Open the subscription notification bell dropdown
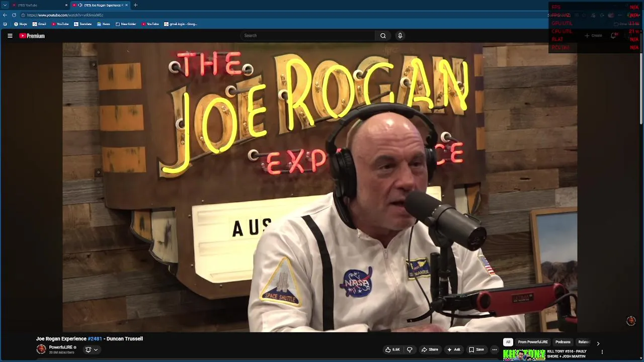 pyautogui.click(x=92, y=349)
